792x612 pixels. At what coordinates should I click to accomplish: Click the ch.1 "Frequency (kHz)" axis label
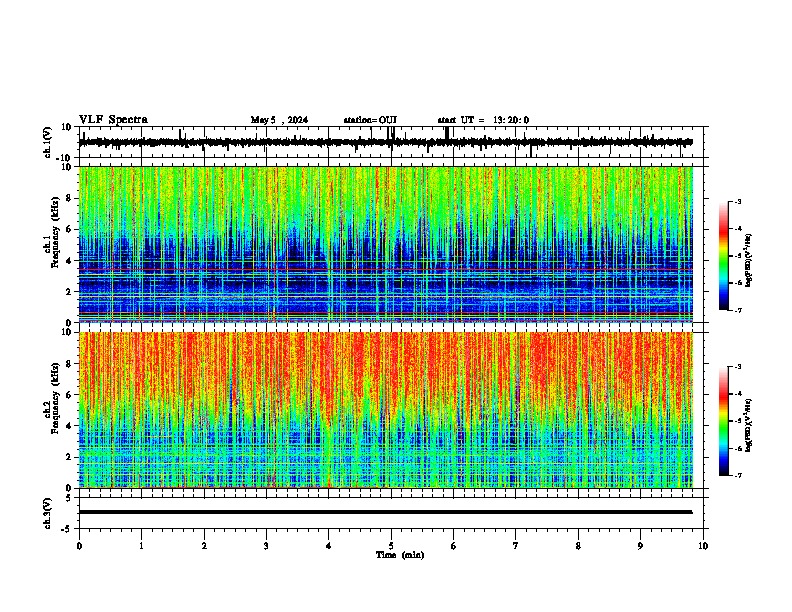click(x=55, y=232)
